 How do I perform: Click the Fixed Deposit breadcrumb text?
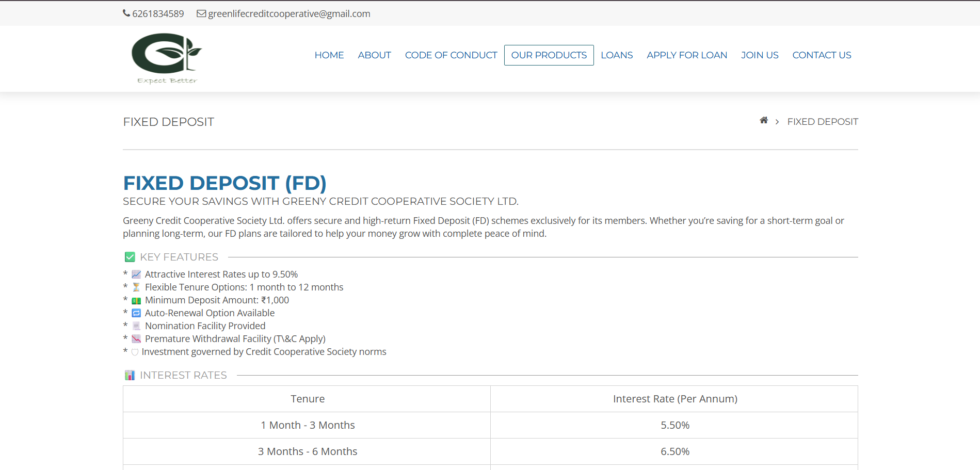point(822,122)
